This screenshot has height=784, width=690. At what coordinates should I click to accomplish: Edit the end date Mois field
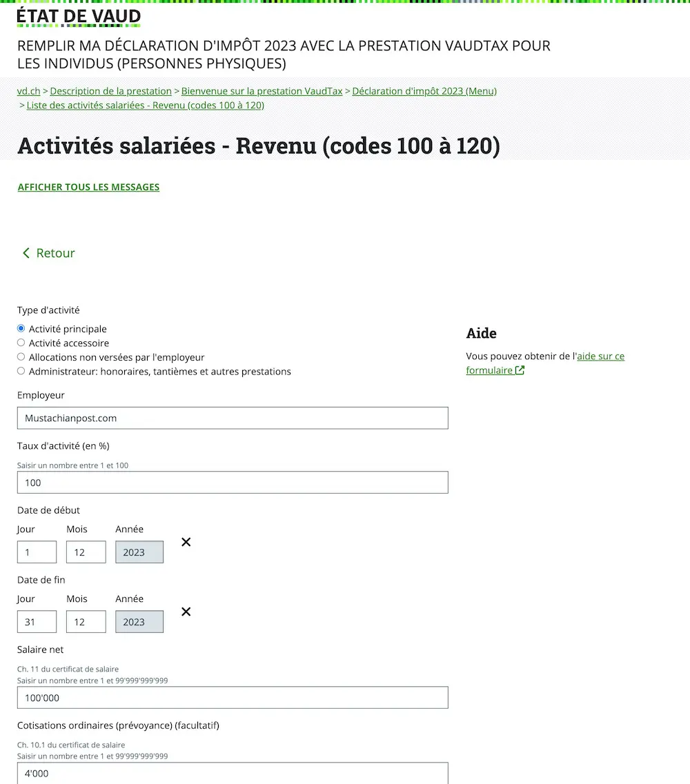point(86,621)
